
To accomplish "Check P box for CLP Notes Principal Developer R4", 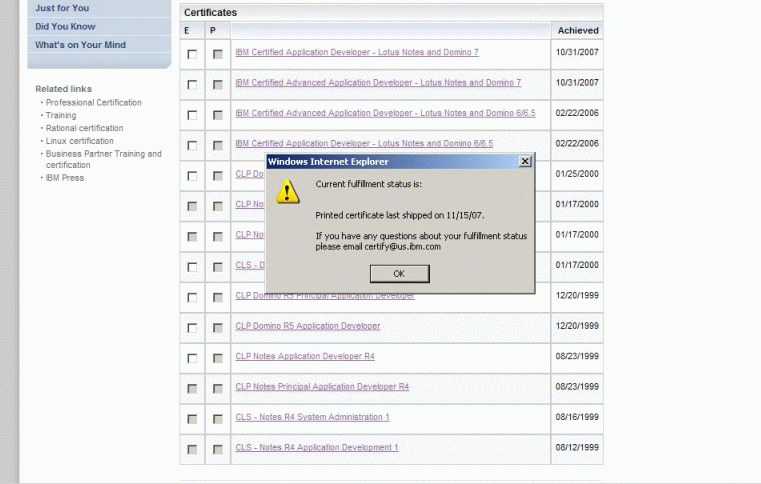I will pyautogui.click(x=218, y=389).
